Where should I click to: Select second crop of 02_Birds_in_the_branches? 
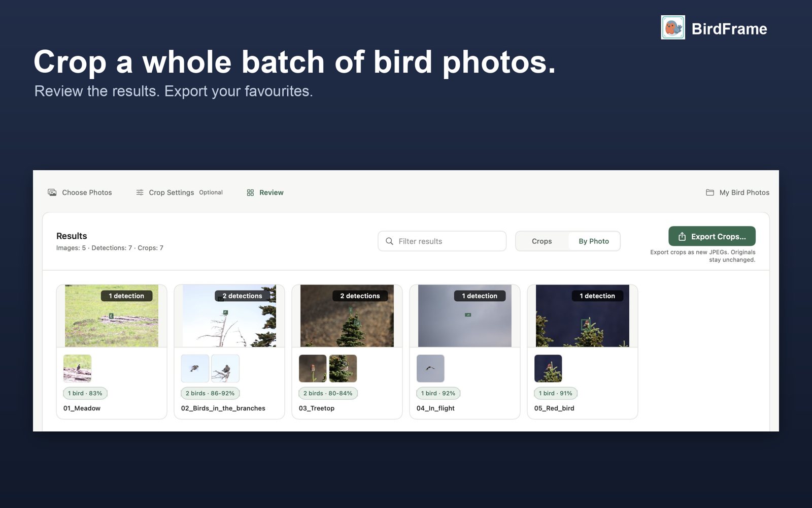tap(225, 368)
